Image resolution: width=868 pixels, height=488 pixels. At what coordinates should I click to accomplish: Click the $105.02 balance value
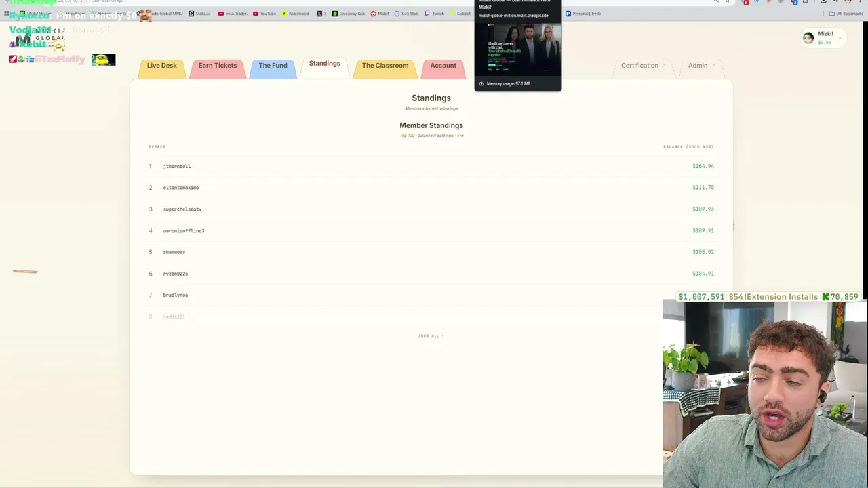[703, 252]
